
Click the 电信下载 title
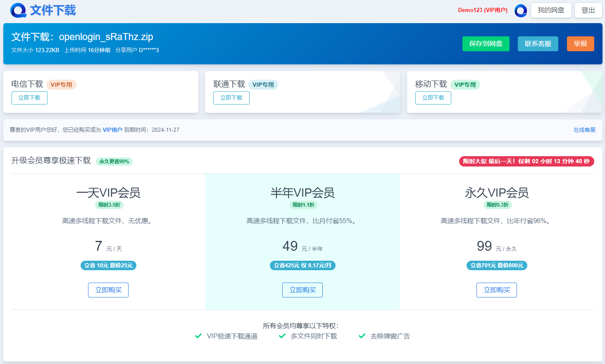[x=27, y=84]
